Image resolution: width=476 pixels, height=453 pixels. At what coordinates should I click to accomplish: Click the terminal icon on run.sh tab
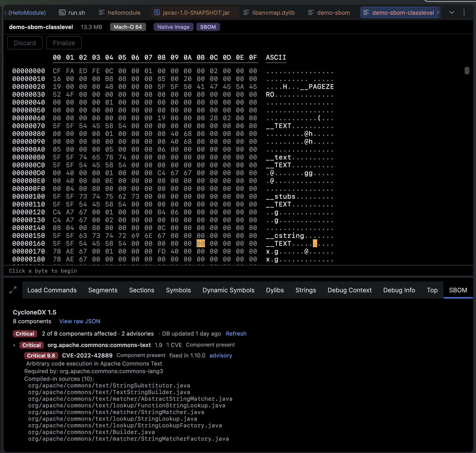point(62,12)
